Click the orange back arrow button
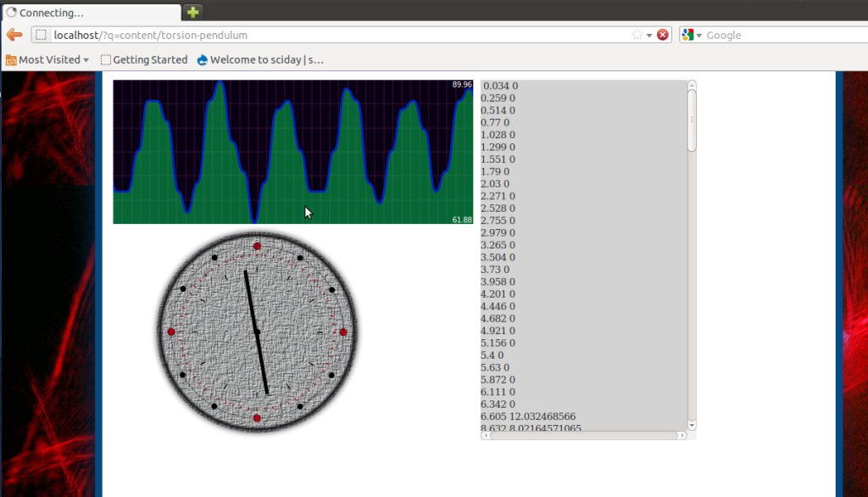 tap(14, 35)
